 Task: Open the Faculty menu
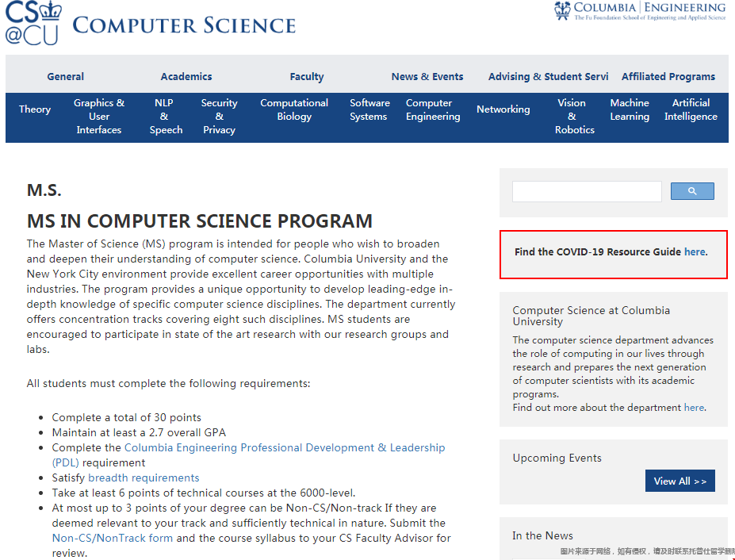[x=307, y=77]
